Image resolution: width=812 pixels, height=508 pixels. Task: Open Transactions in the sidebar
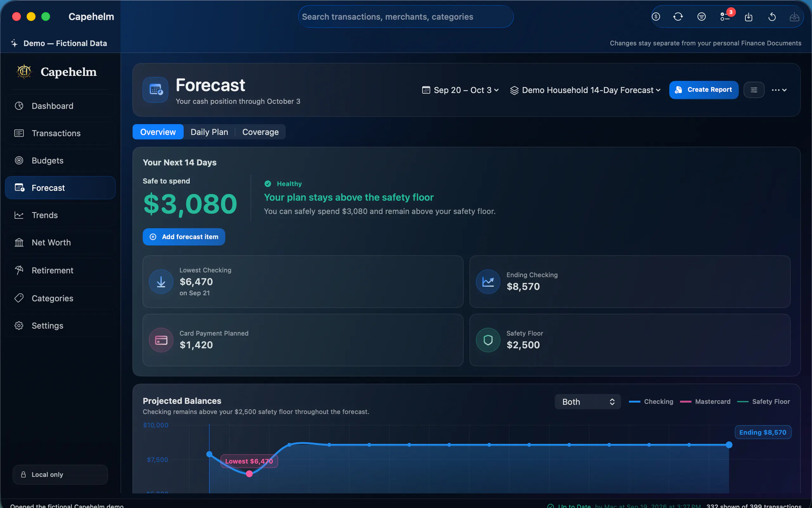coord(60,133)
